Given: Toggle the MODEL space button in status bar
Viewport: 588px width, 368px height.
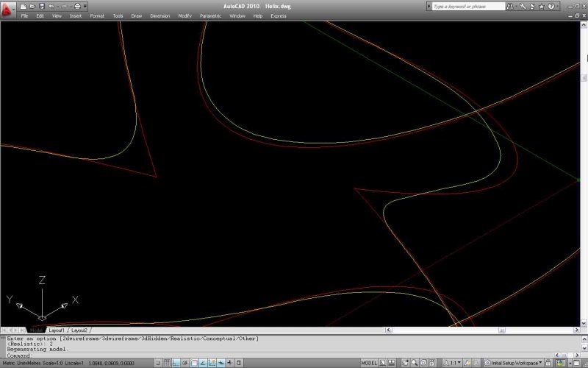Looking at the screenshot, I should pyautogui.click(x=369, y=363).
